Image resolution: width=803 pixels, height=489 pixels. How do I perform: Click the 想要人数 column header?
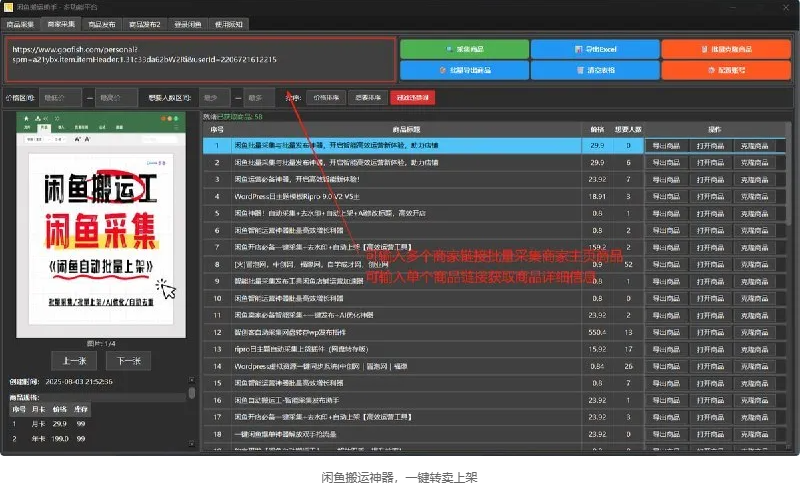628,130
